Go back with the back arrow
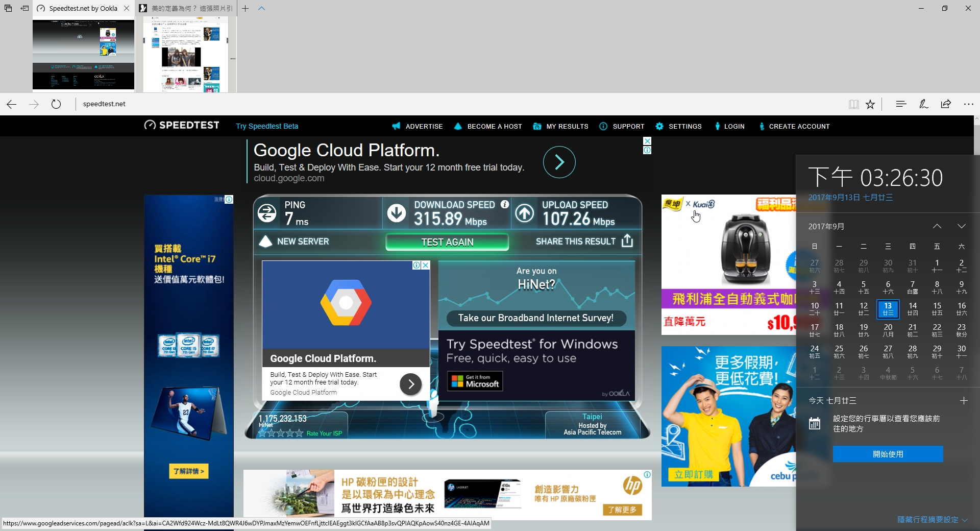This screenshot has height=531, width=980. [12, 104]
